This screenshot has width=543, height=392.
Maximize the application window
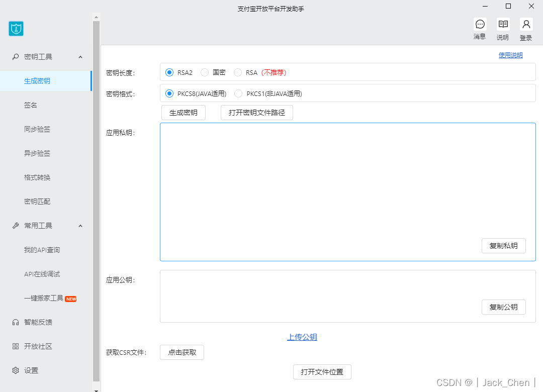pyautogui.click(x=508, y=6)
